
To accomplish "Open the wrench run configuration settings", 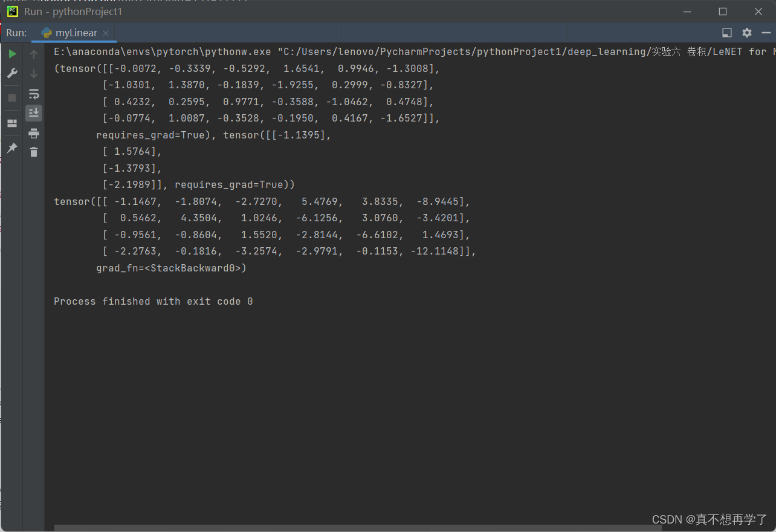I will [12, 74].
